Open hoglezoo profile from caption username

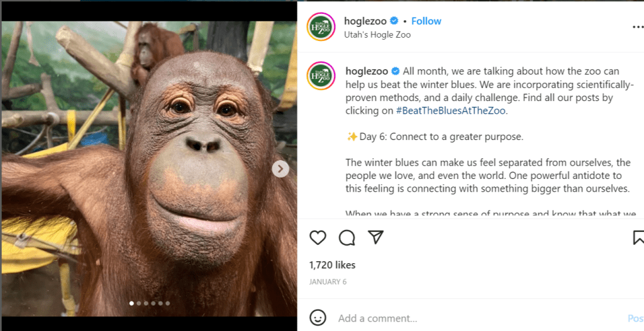pos(367,71)
